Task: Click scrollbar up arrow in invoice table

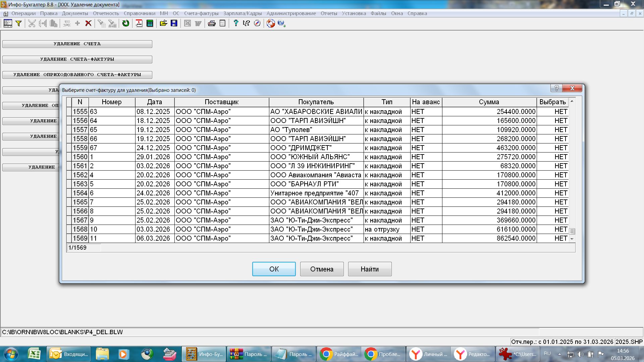Action: [572, 101]
